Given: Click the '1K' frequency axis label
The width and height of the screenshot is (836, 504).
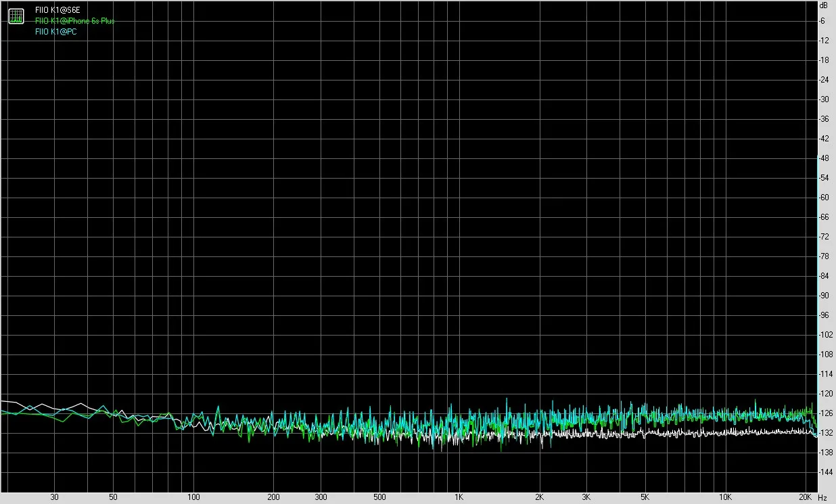Looking at the screenshot, I should click(459, 497).
